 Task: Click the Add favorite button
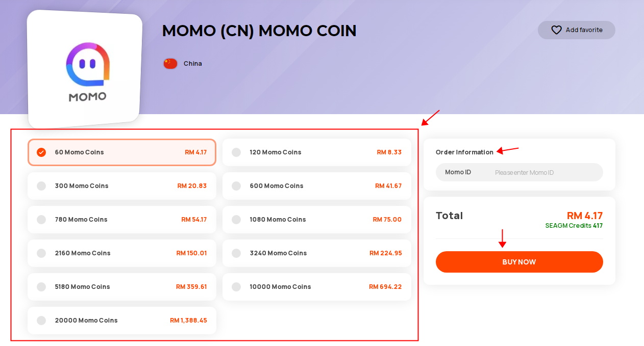[x=577, y=30]
